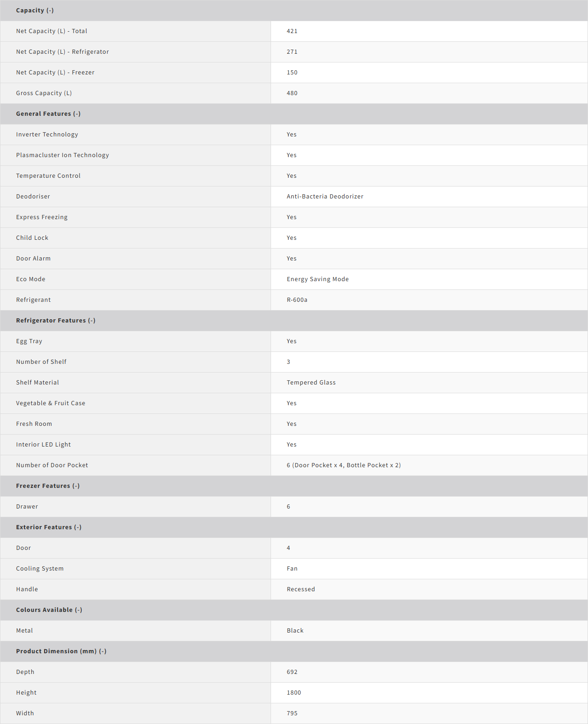
Task: Click the Plasmacluster Ion Technology row label
Action: [x=62, y=155]
